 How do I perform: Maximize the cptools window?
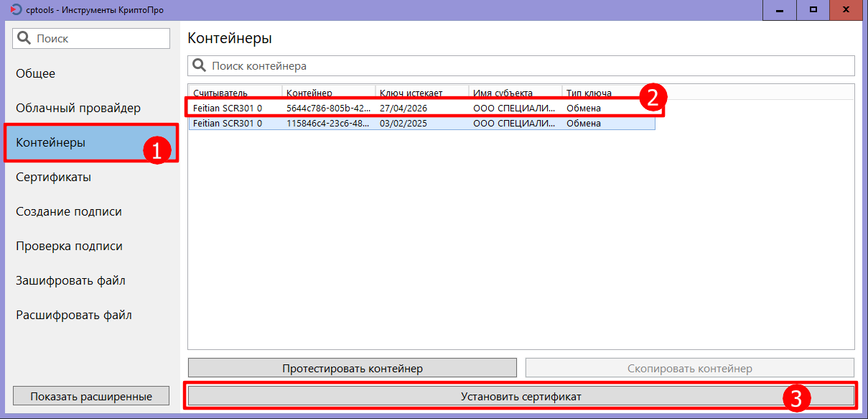pos(813,9)
